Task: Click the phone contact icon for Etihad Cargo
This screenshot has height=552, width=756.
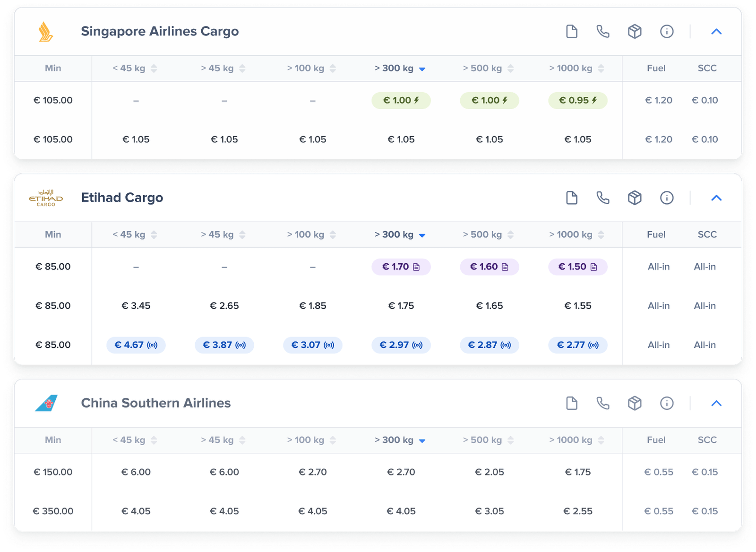Action: click(603, 198)
